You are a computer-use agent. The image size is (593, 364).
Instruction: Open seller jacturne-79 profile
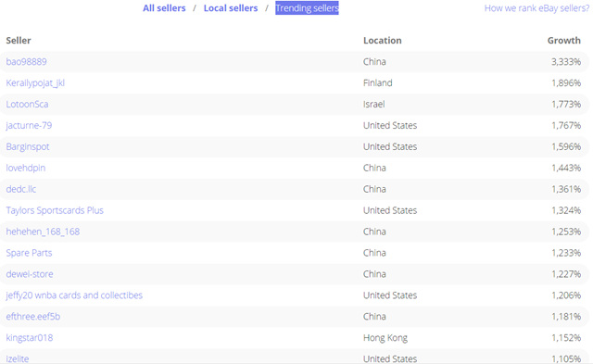click(x=29, y=125)
